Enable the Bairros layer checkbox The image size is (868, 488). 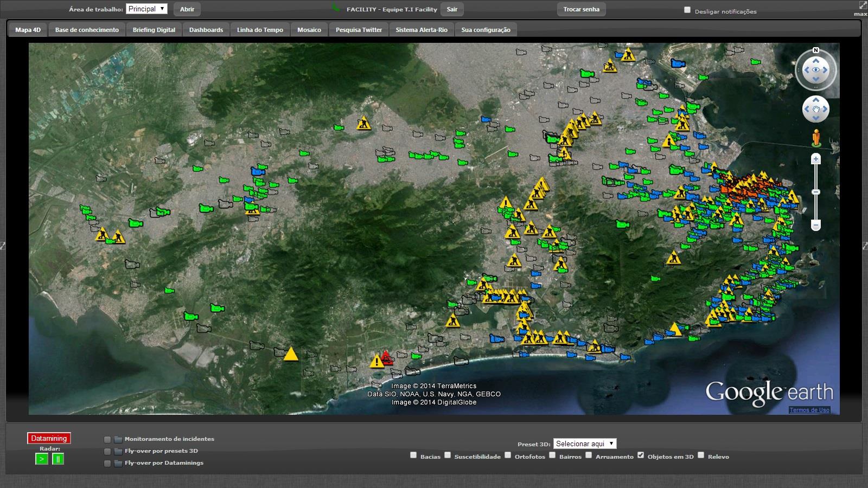[552, 455]
